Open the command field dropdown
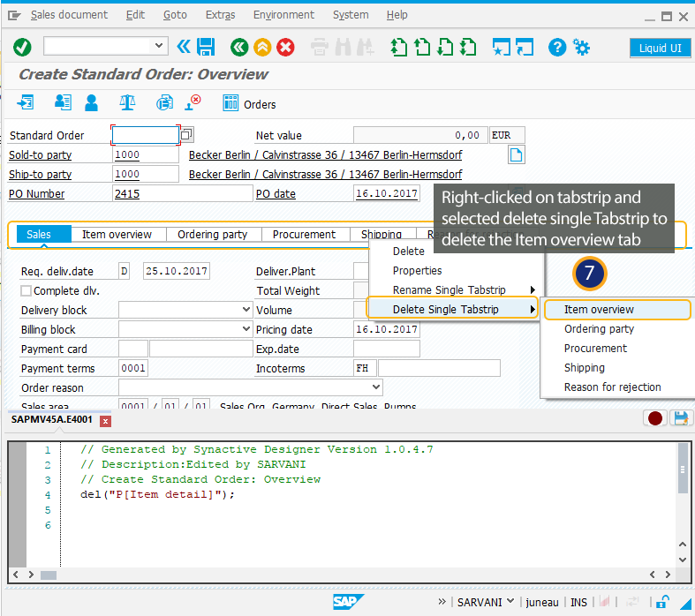This screenshot has width=695, height=616. coord(158,46)
